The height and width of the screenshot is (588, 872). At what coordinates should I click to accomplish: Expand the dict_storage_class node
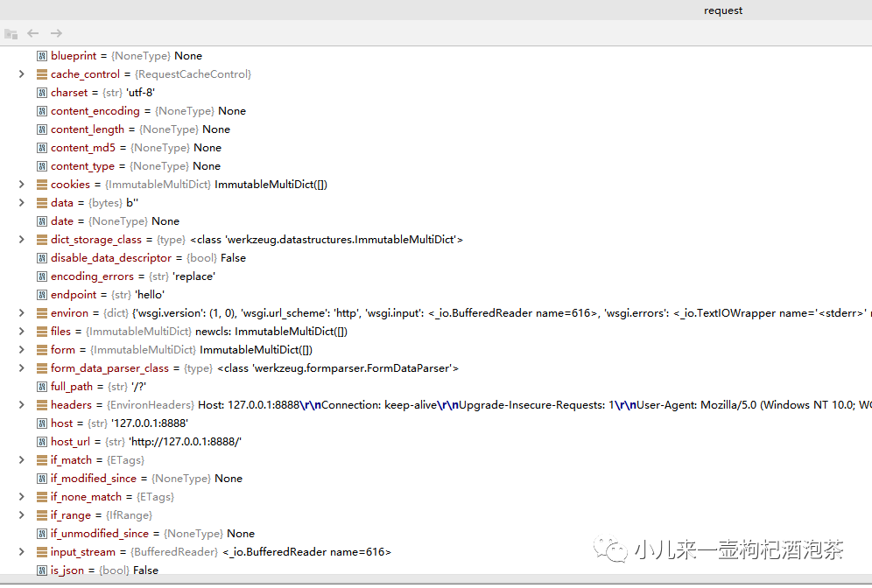tap(21, 239)
